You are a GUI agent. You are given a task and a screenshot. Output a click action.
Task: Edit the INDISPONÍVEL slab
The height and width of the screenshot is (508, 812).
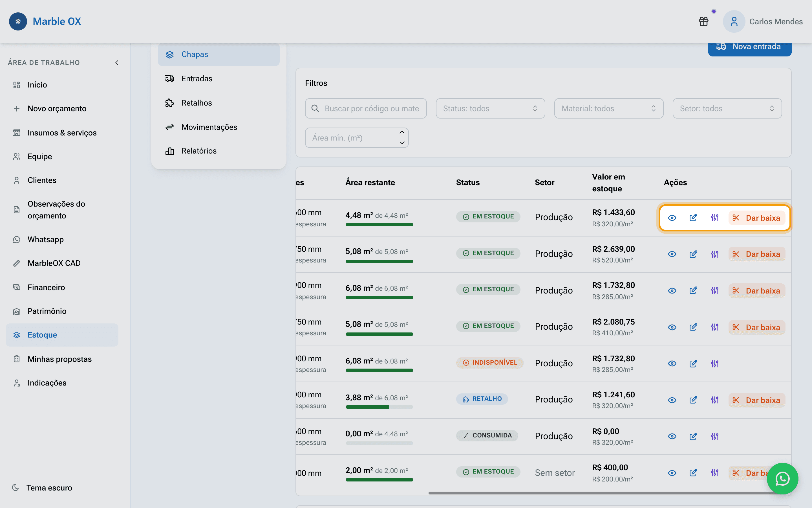[693, 364]
